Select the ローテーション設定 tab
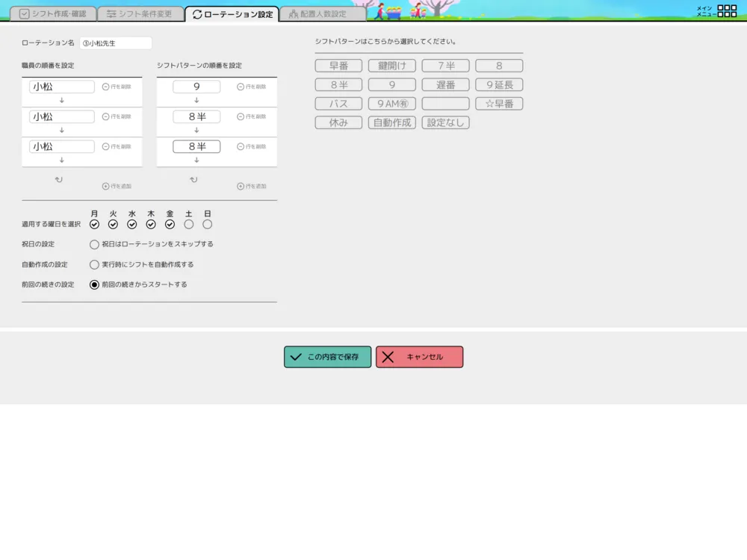 (x=232, y=13)
